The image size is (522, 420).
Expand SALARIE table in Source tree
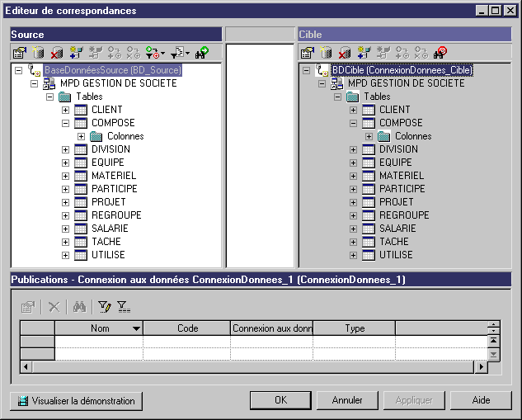point(66,229)
